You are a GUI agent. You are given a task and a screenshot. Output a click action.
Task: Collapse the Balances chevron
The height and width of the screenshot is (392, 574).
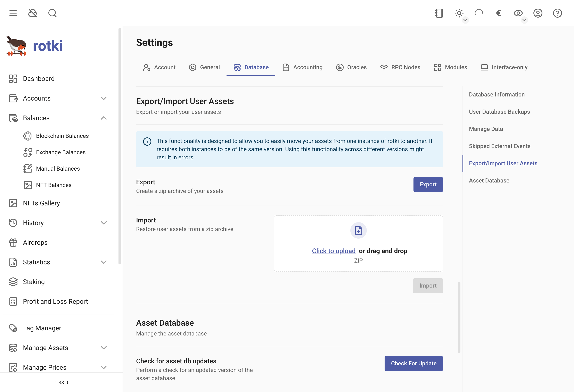pos(104,118)
